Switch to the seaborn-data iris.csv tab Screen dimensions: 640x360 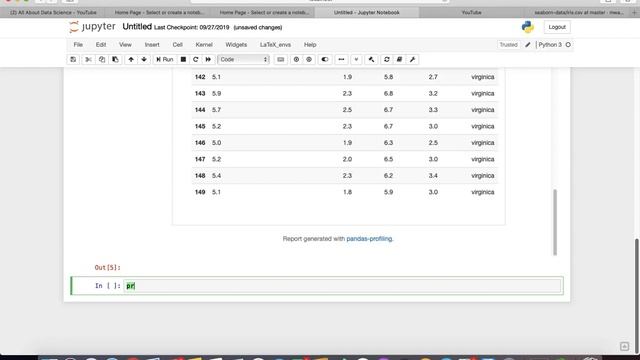578,13
